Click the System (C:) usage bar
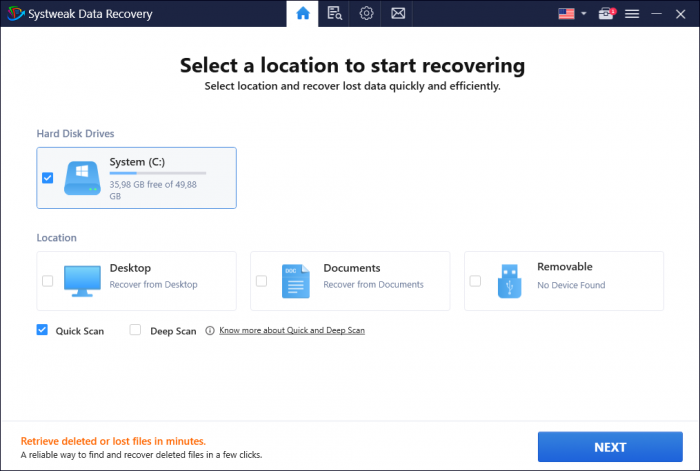 click(x=158, y=173)
